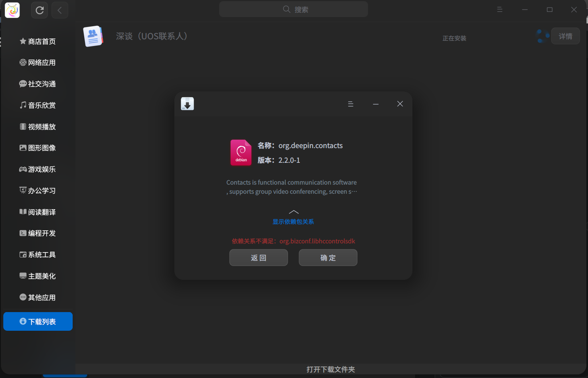
Task: Click the 返回 button in the installer dialog
Action: click(258, 257)
